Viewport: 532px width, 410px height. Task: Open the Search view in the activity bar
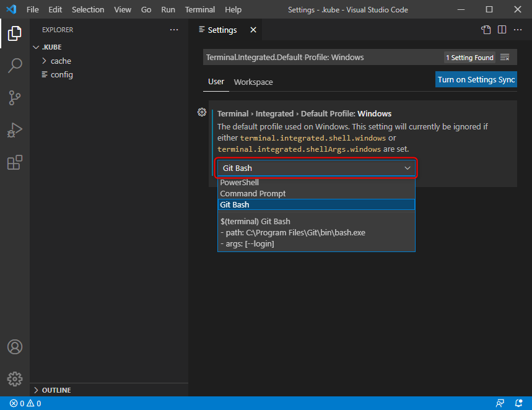click(14, 66)
